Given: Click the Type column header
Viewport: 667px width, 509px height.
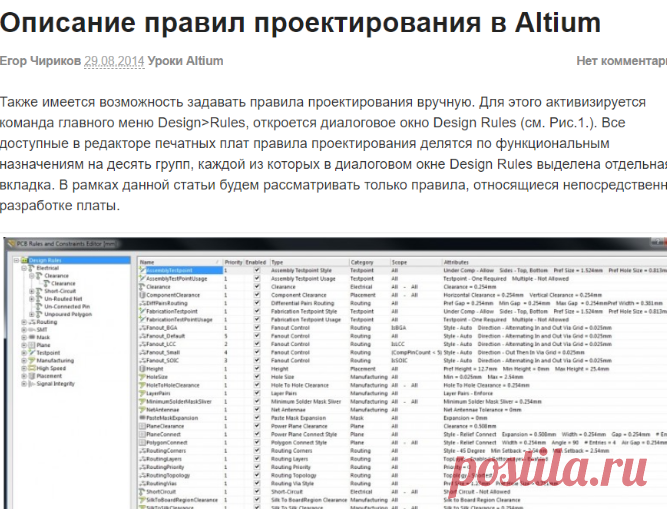Looking at the screenshot, I should tap(309, 262).
